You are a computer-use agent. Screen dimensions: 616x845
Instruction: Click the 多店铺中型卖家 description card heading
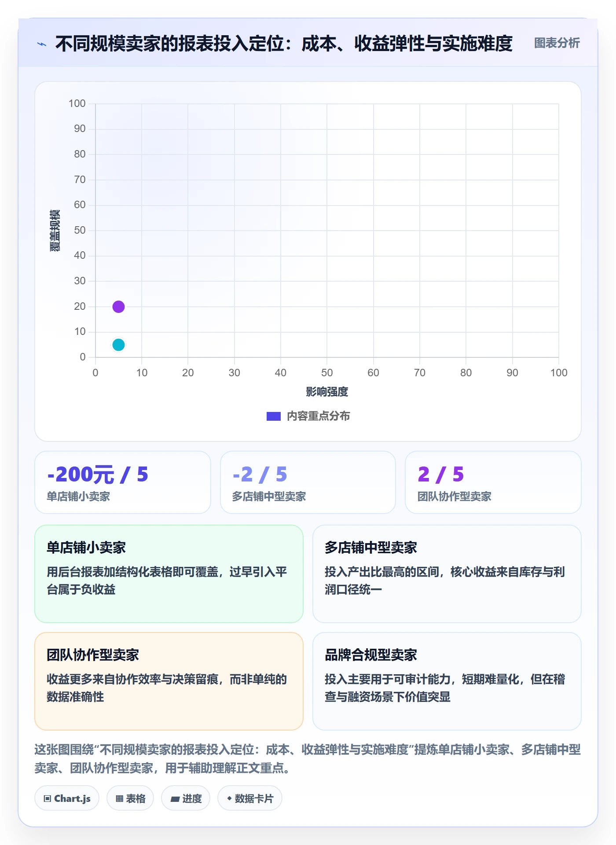[370, 547]
